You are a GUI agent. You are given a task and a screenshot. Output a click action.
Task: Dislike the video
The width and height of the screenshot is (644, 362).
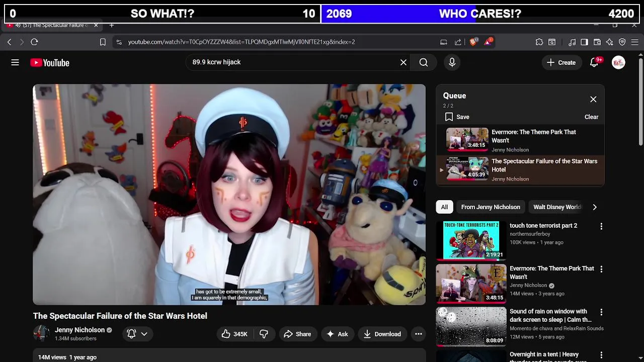[264, 334]
